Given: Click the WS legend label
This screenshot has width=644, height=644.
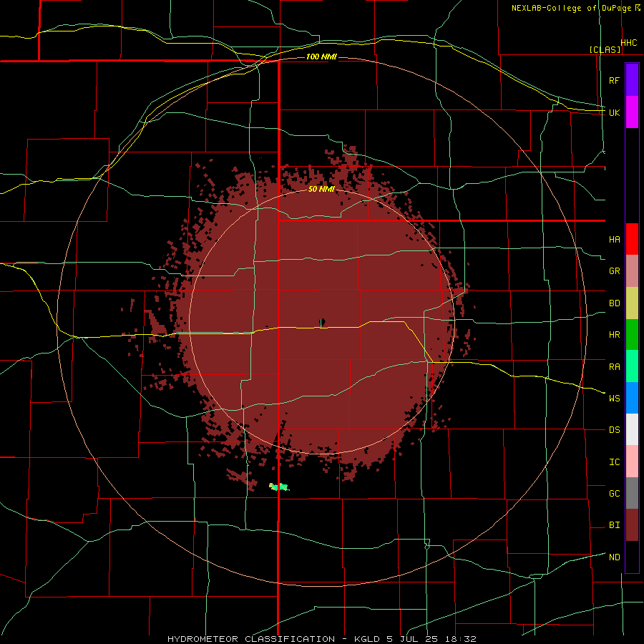Looking at the screenshot, I should point(615,398).
